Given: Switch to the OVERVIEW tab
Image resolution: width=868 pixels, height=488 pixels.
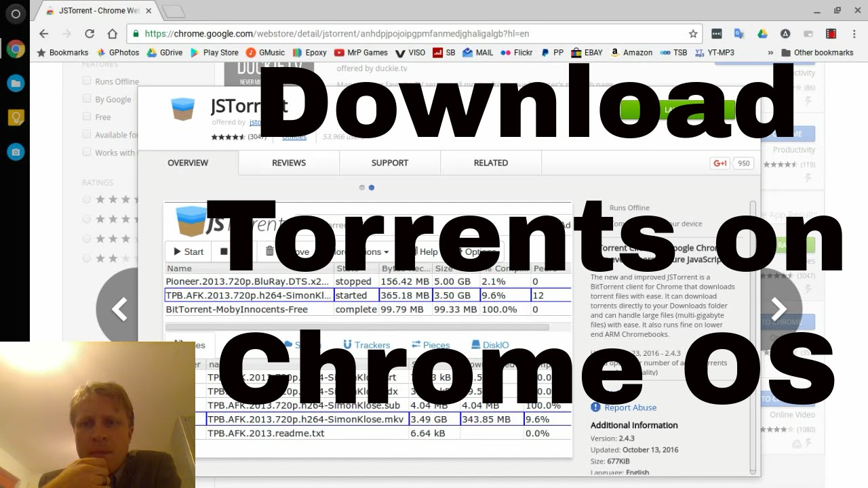Looking at the screenshot, I should point(188,163).
